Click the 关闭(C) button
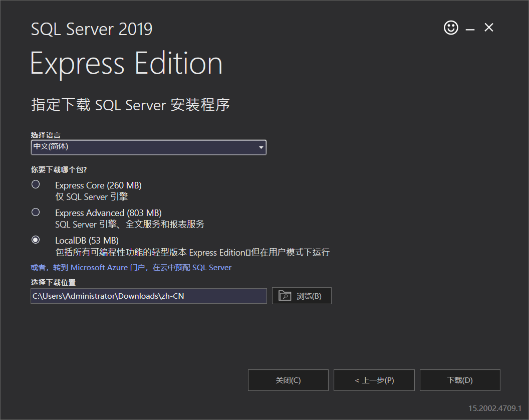 288,380
